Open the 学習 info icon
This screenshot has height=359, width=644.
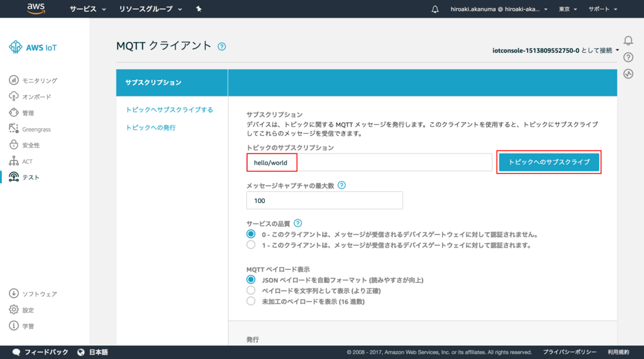click(14, 326)
